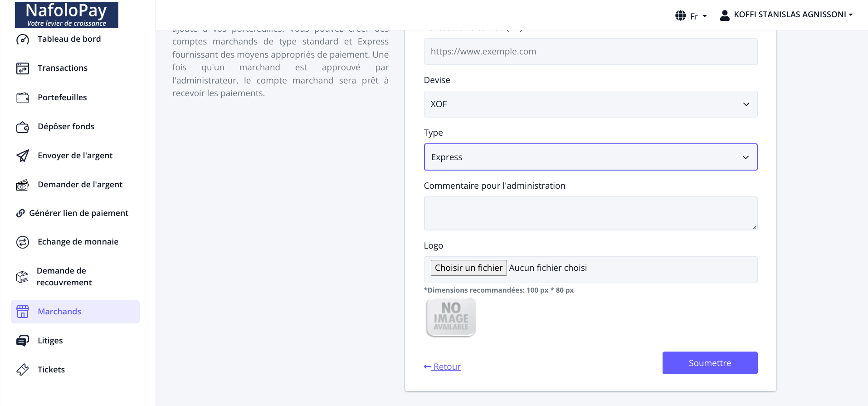This screenshot has height=406, width=868.
Task: Click the Dimensions recommandées note
Action: point(499,290)
